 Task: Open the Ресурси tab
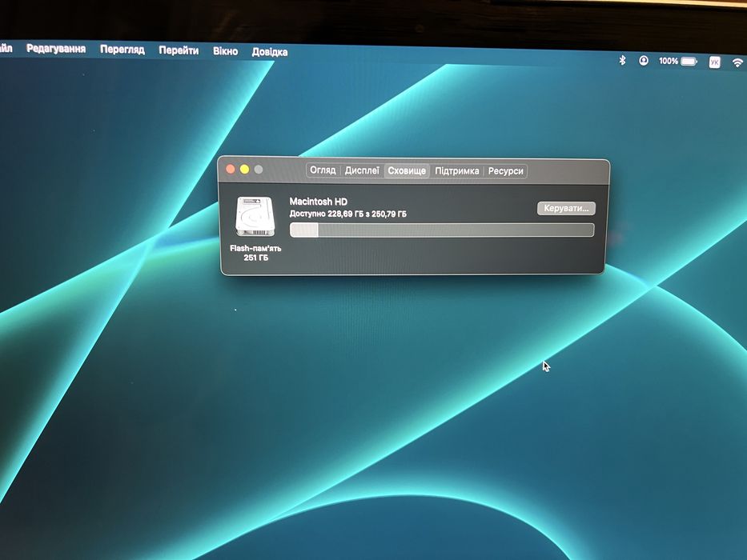coord(505,171)
